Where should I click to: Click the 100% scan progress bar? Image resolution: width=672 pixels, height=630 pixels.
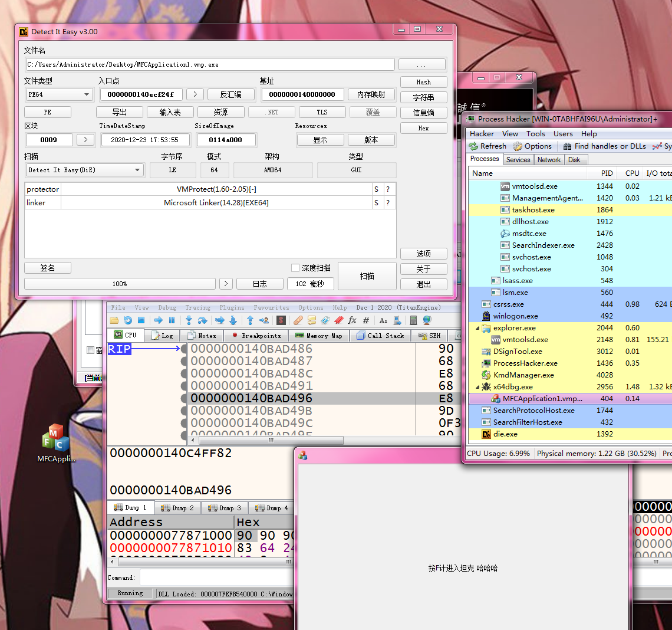coord(120,284)
